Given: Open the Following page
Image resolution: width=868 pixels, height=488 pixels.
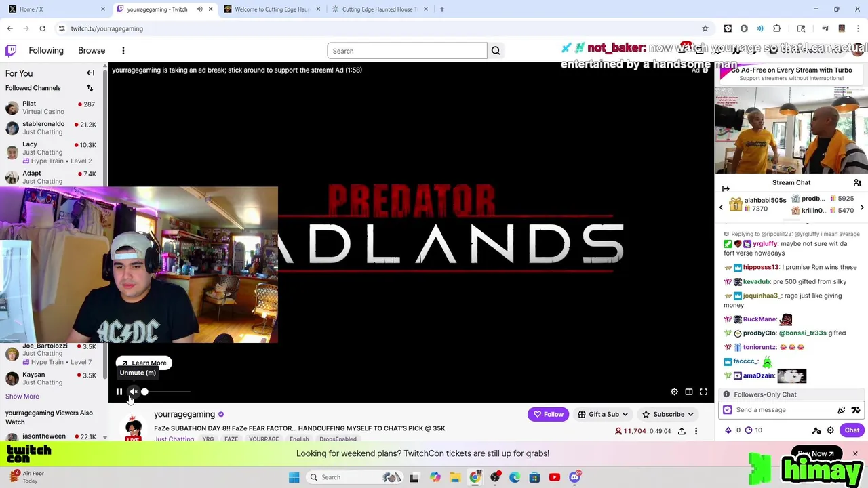Looking at the screenshot, I should tap(46, 51).
